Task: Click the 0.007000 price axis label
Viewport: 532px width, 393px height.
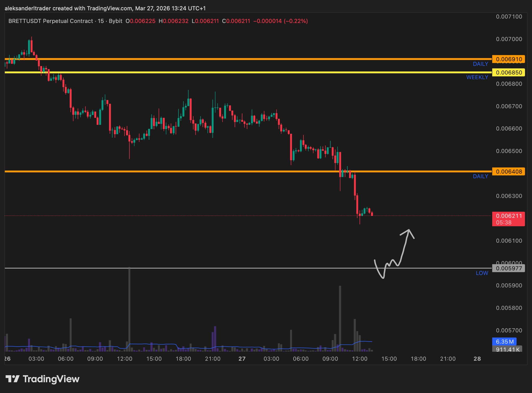Action: (509, 39)
